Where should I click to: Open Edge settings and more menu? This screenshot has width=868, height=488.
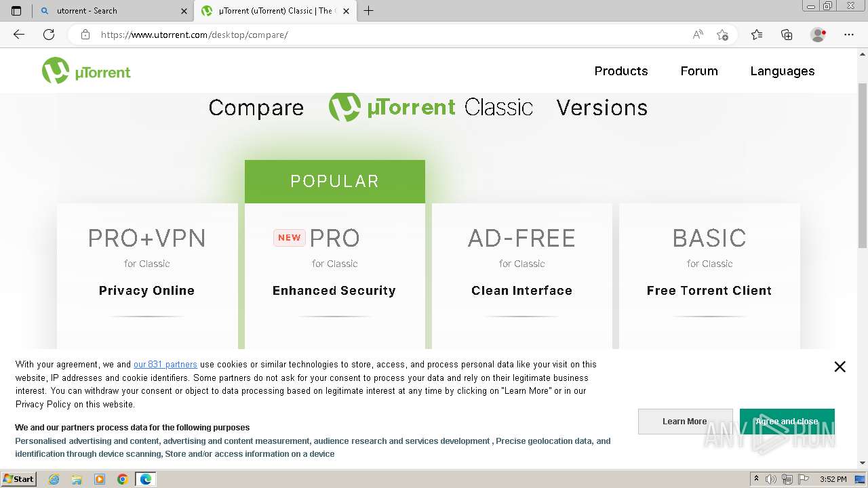tap(849, 35)
